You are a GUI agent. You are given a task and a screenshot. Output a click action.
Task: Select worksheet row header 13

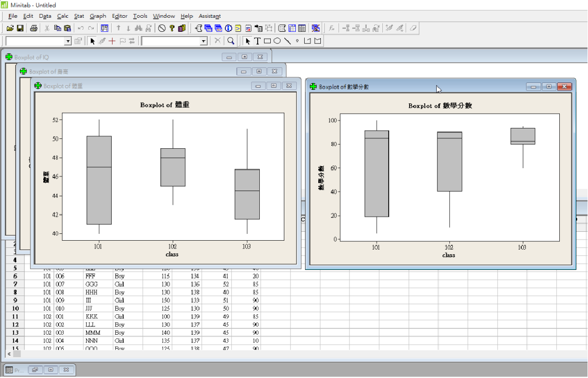point(15,333)
